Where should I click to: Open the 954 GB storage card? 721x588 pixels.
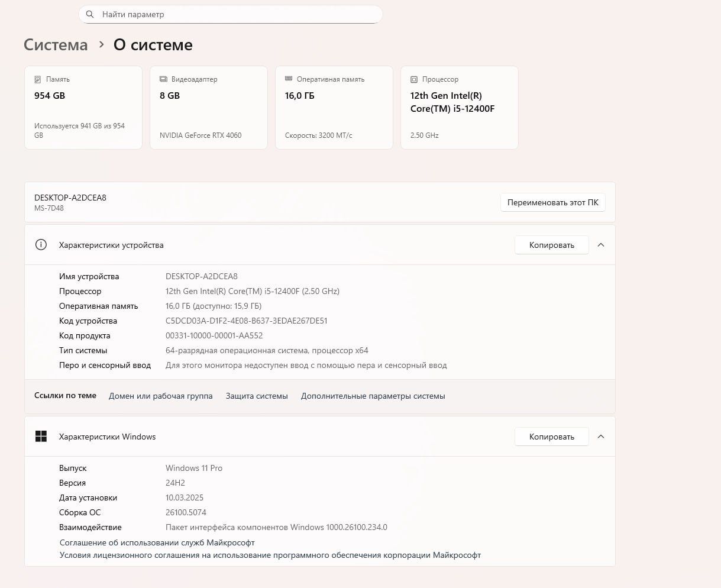tap(83, 108)
